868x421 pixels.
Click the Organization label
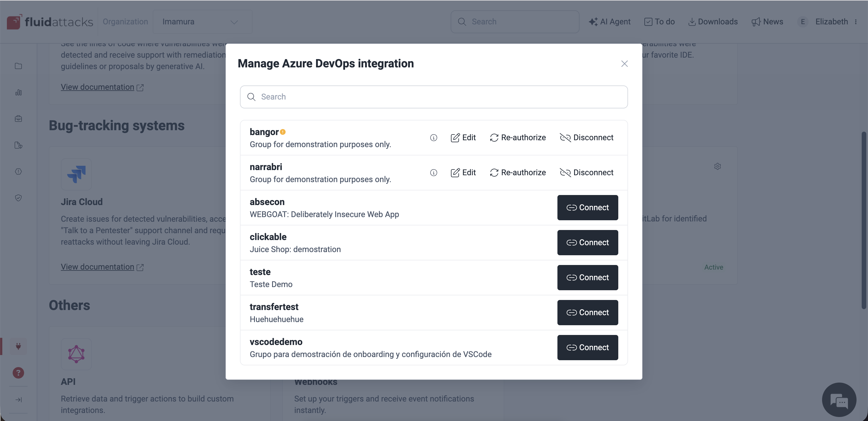(125, 22)
